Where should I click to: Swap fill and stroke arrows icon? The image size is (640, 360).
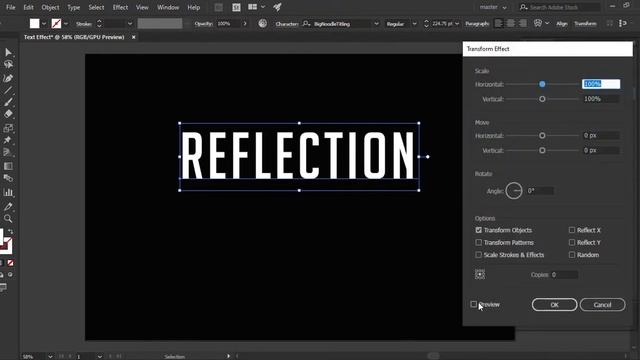pos(11,232)
